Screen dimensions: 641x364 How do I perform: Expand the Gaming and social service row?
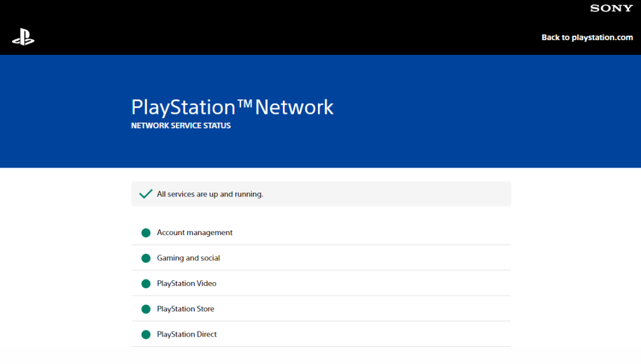(x=321, y=258)
